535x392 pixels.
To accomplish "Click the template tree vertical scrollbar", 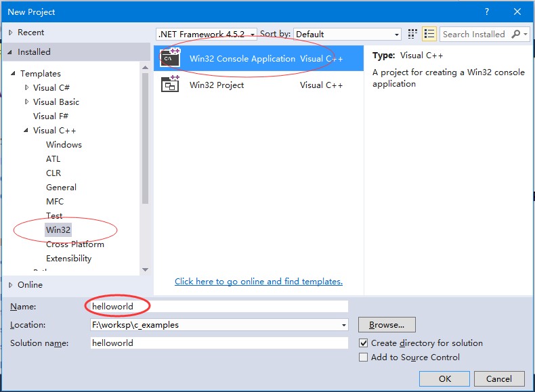I will click(145, 135).
